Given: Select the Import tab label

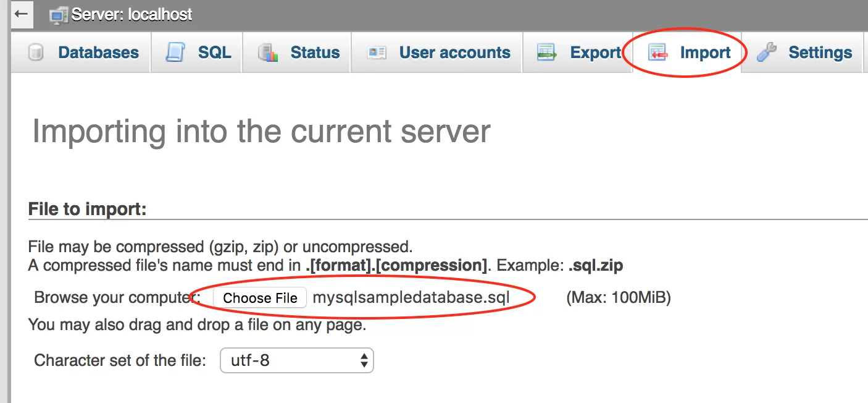Looking at the screenshot, I should 705,53.
